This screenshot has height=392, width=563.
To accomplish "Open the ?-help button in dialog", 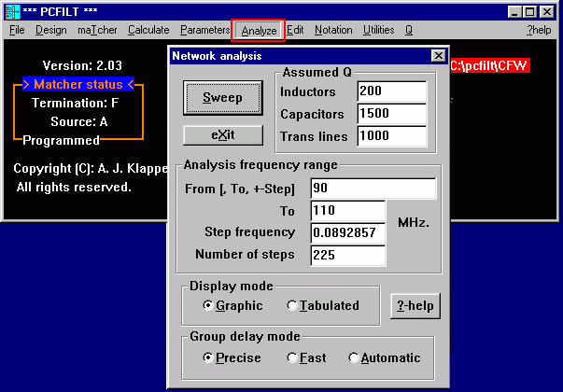I will click(415, 306).
